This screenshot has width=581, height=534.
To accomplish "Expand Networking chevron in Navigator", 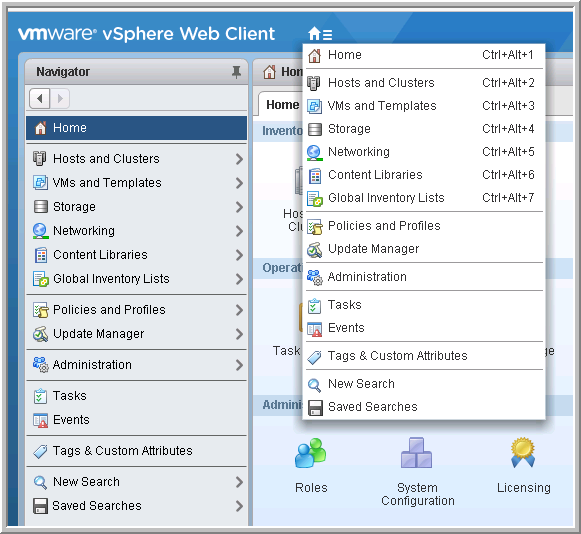I will point(239,231).
